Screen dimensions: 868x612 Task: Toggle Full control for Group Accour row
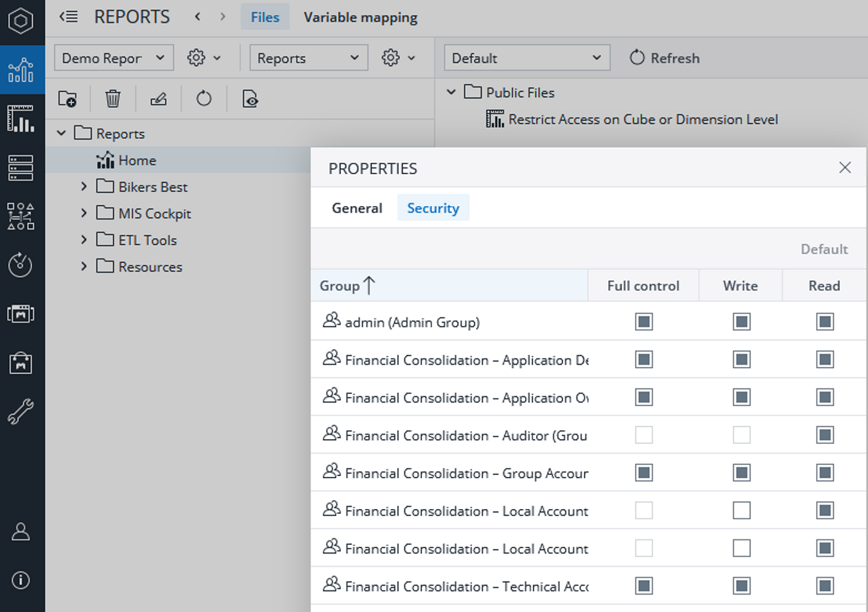point(644,473)
